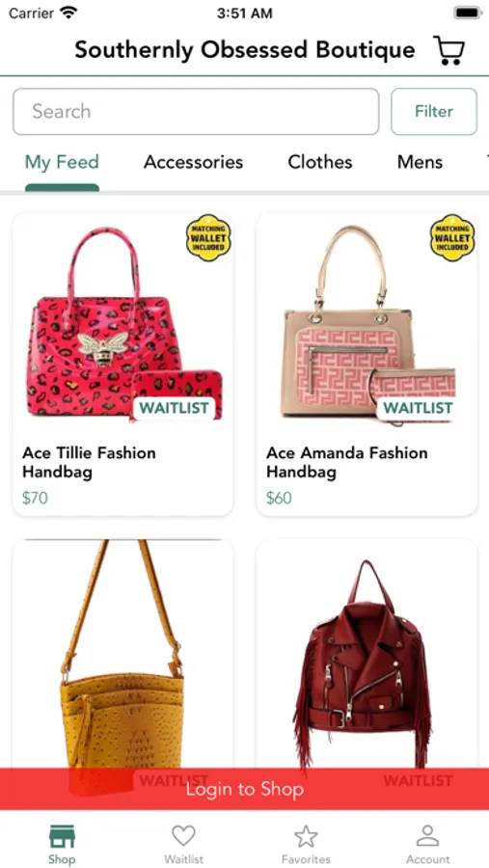Image resolution: width=489 pixels, height=868 pixels.
Task: Click the battery status icon
Action: pyautogui.click(x=468, y=13)
